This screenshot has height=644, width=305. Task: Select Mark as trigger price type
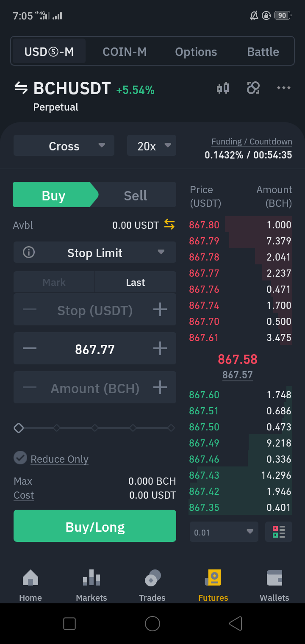(x=54, y=282)
